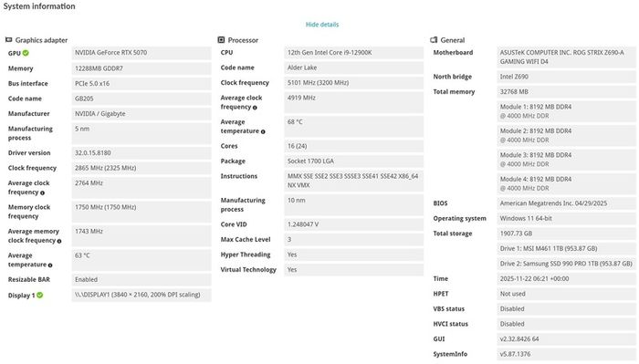Select the NVIDIA / Gigabyte manufacturer value
Image resolution: width=639 pixels, height=364 pixels.
[x=141, y=114]
